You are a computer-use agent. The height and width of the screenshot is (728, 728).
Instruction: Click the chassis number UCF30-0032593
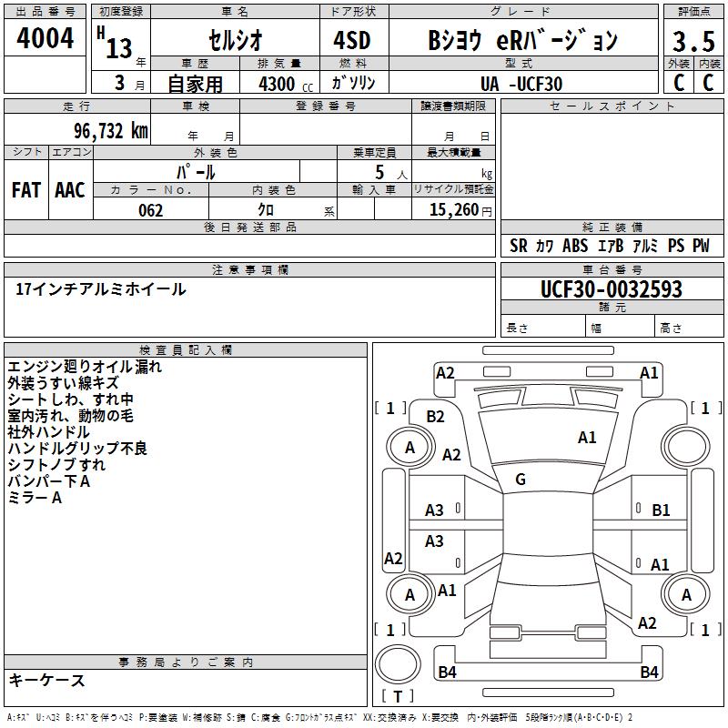612,288
